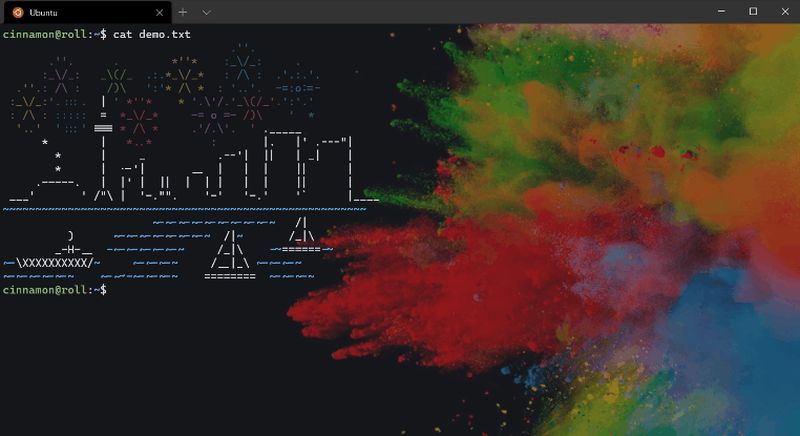800x436 pixels.
Task: Expand the new tab profiles dropdown chevron
Action: point(207,13)
